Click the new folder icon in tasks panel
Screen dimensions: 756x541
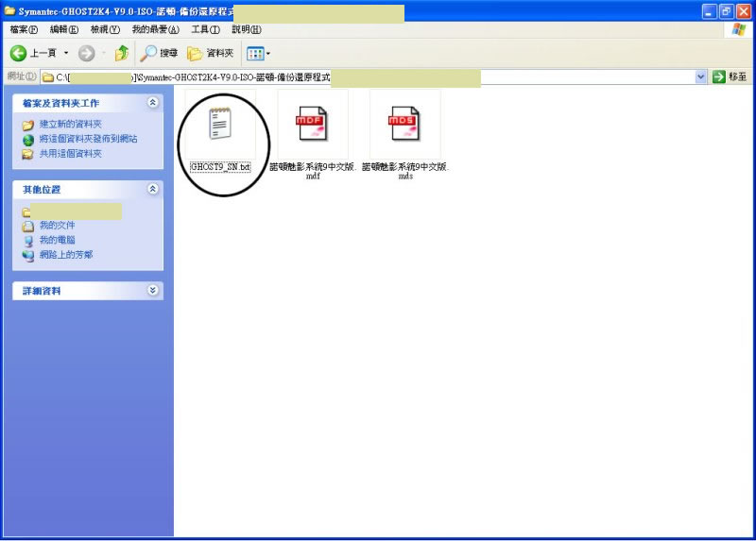[x=28, y=125]
